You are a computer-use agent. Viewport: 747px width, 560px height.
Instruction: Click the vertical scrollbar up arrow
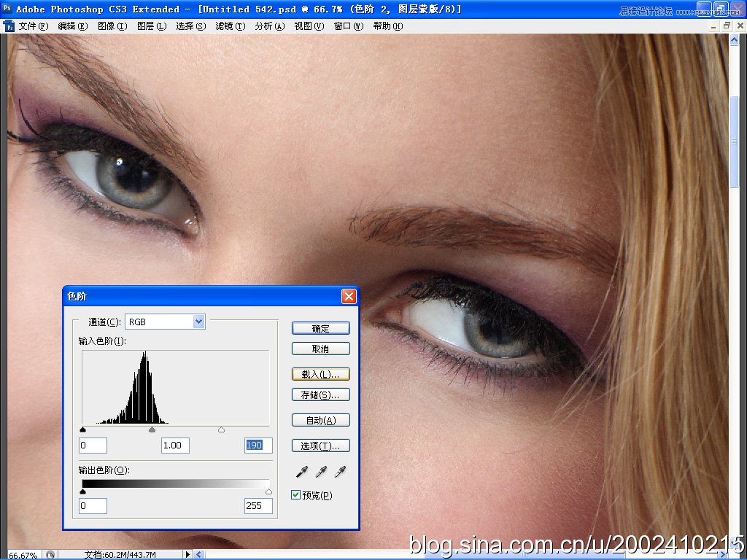tap(734, 41)
